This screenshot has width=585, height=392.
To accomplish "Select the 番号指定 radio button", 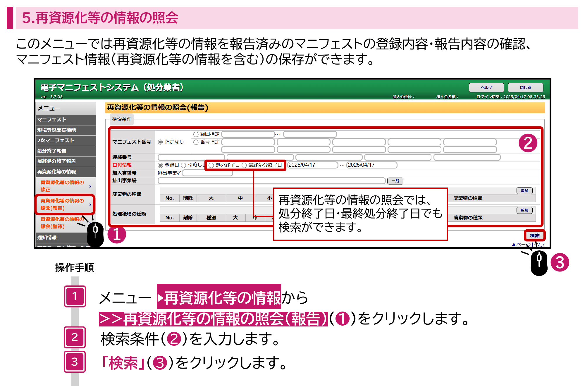I will pyautogui.click(x=196, y=142).
